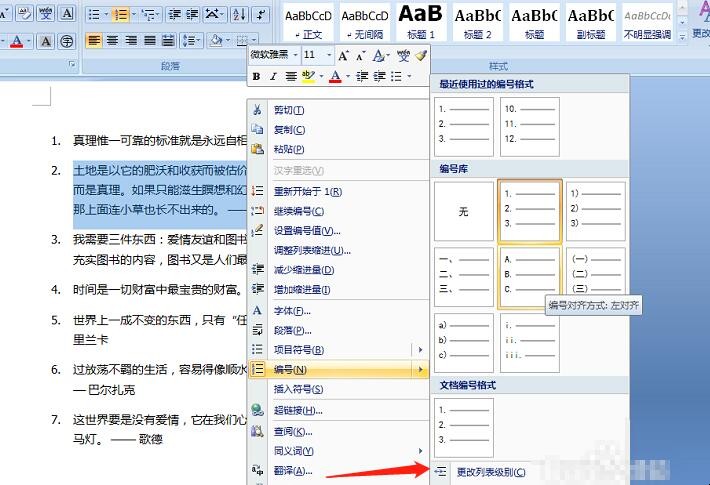Image resolution: width=710 pixels, height=485 pixels.
Task: Toggle the numbering list button in ribbon
Action: point(119,15)
